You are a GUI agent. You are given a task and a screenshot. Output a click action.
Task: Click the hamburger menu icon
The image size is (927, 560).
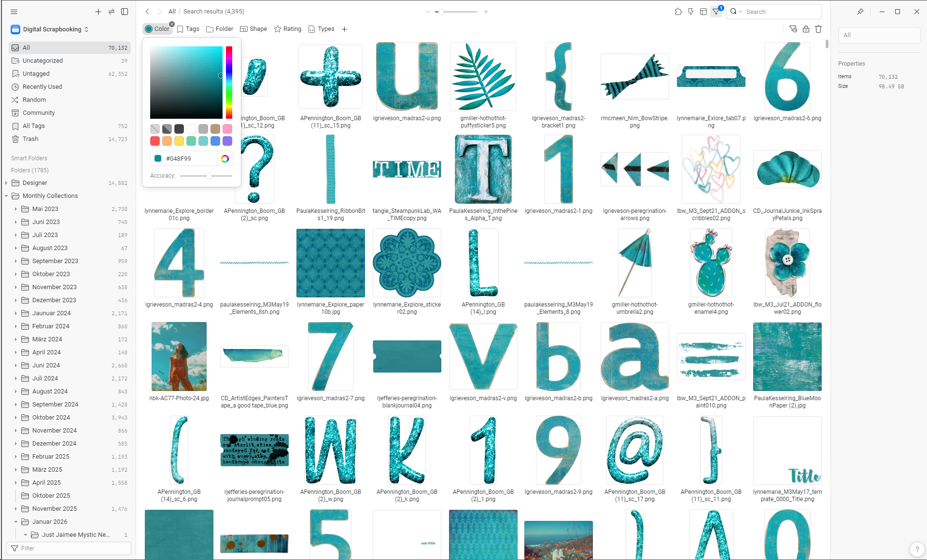(x=14, y=12)
